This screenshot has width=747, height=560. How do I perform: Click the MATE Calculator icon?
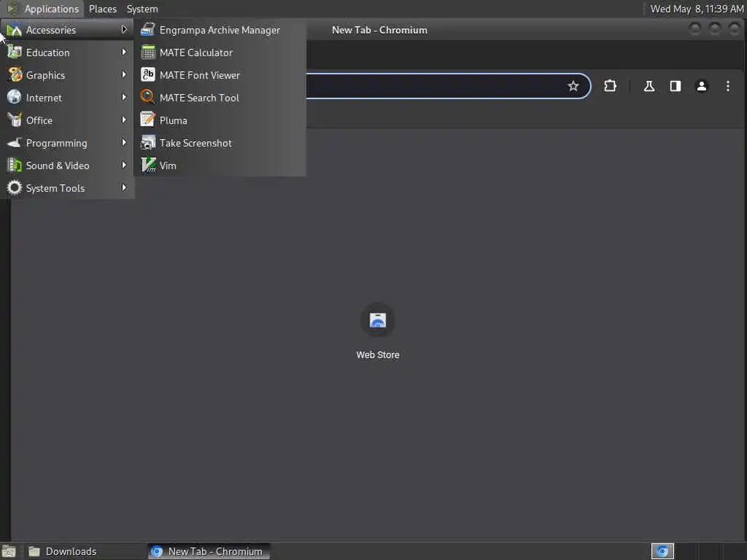147,52
